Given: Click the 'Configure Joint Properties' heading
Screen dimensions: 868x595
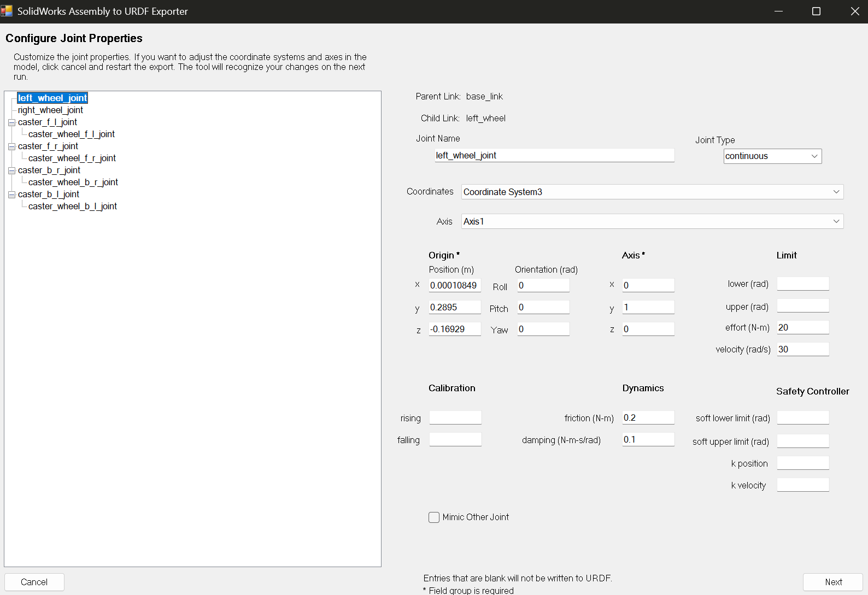Looking at the screenshot, I should point(74,38).
